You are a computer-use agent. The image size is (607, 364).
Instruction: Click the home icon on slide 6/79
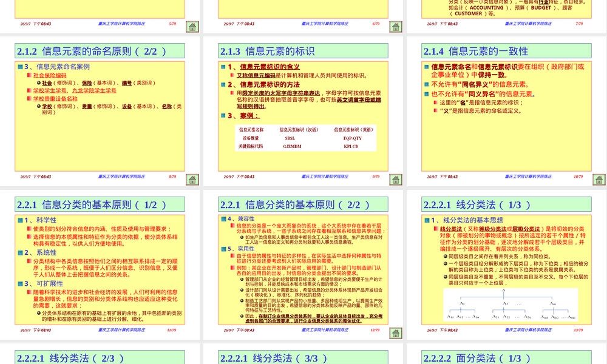point(396,27)
